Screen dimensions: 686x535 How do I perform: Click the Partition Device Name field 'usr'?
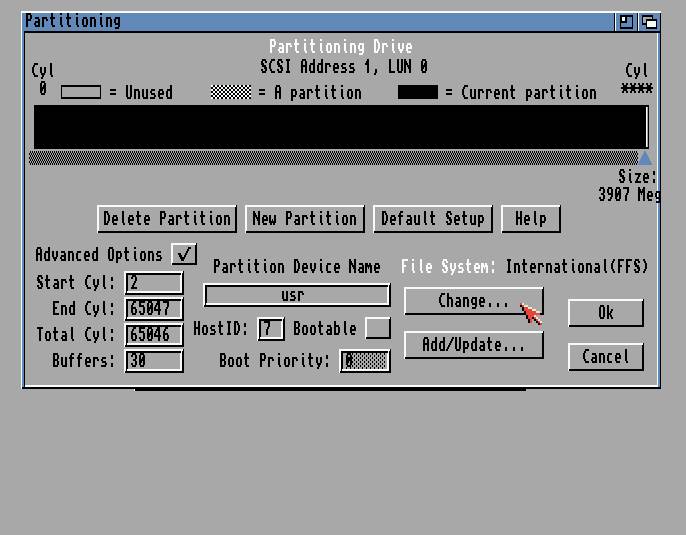point(296,296)
